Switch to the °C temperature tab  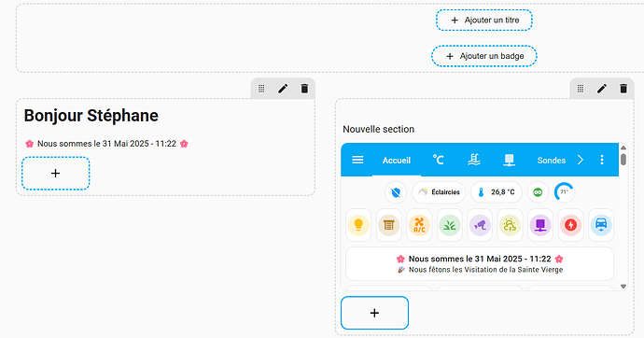pyautogui.click(x=438, y=160)
